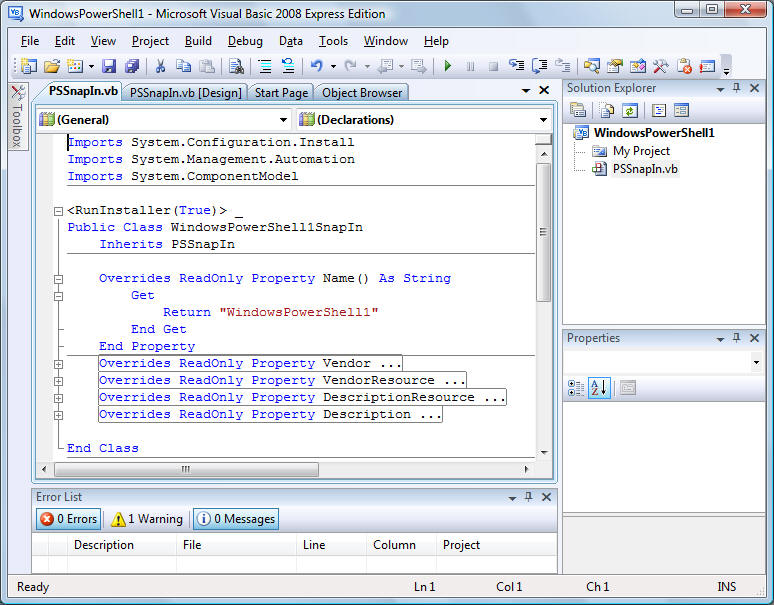This screenshot has width=774, height=605.
Task: Toggle the 0 Errors filter
Action: click(69, 519)
